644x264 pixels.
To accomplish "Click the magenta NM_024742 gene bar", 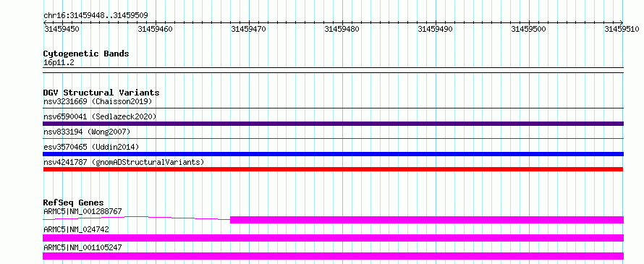I will [333, 238].
